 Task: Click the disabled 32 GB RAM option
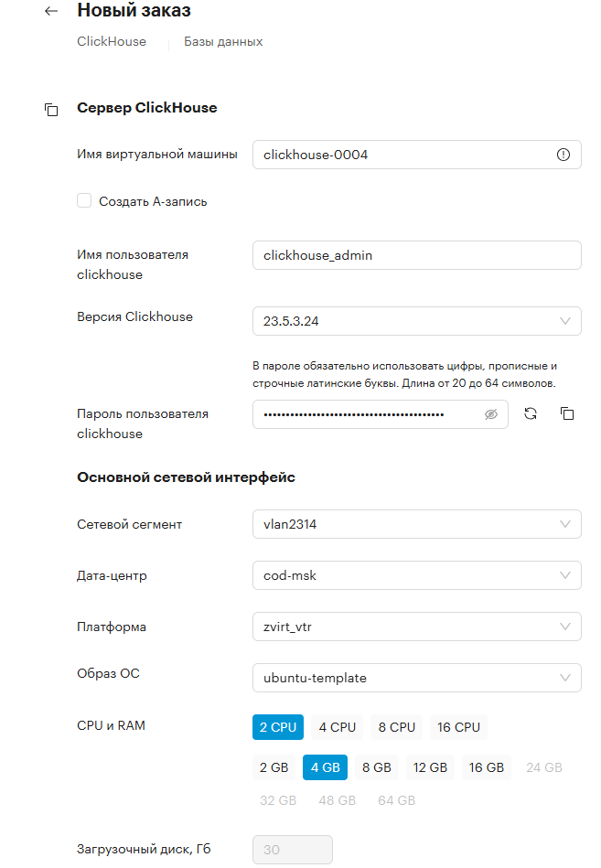(278, 800)
